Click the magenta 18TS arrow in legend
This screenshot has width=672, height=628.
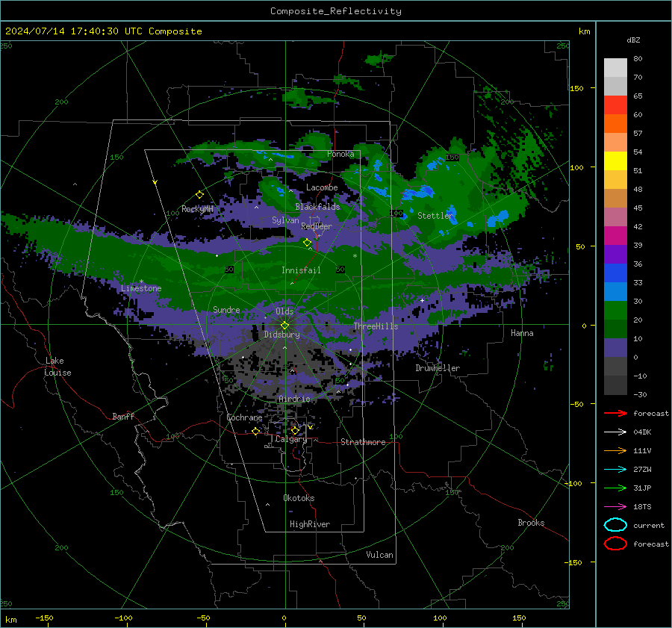tap(615, 506)
